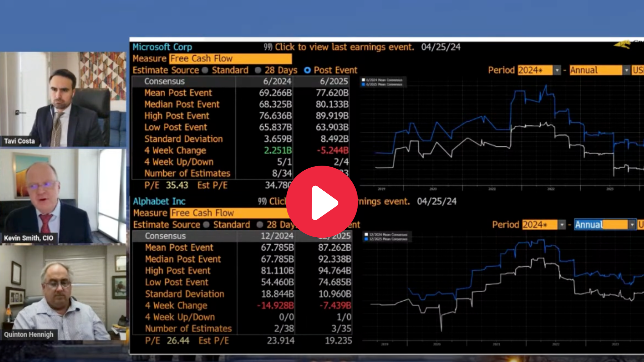
Task: Click the Microsoft Corp title
Action: click(x=162, y=47)
